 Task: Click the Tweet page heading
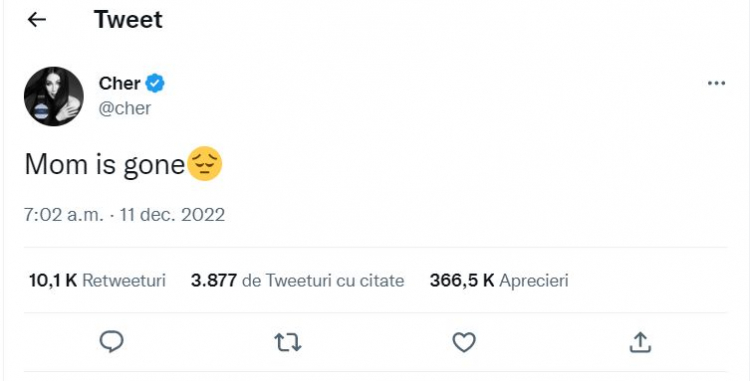tap(128, 20)
